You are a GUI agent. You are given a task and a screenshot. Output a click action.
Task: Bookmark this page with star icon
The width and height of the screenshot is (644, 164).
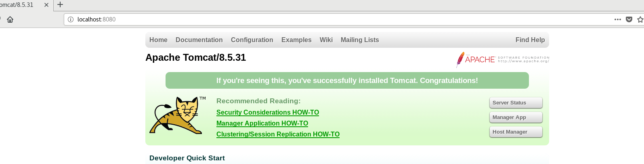[640, 19]
